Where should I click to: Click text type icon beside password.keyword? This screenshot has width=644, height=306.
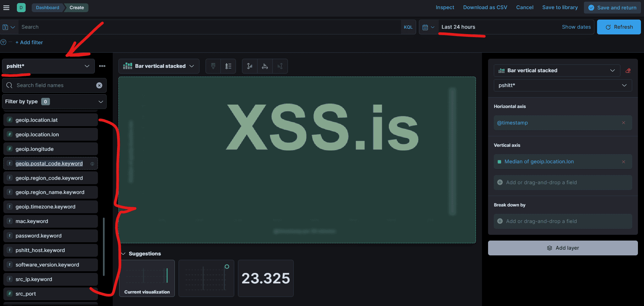[x=10, y=235]
